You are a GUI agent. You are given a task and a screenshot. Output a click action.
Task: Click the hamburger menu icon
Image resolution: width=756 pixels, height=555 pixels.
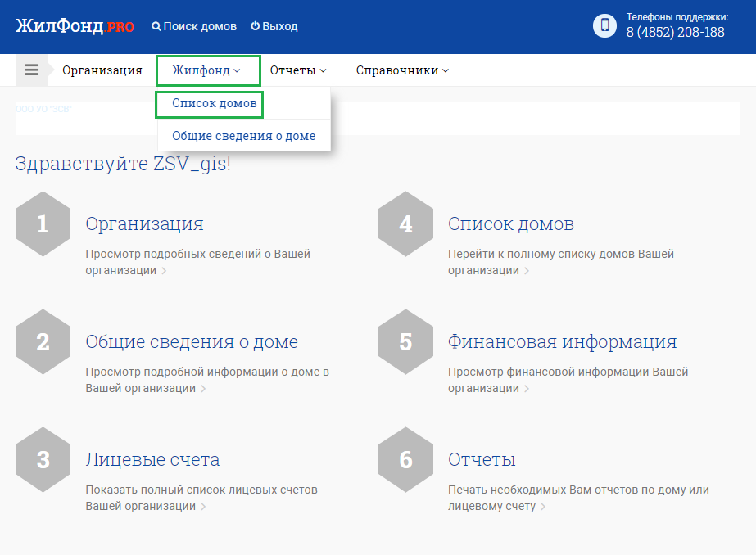pyautogui.click(x=31, y=70)
